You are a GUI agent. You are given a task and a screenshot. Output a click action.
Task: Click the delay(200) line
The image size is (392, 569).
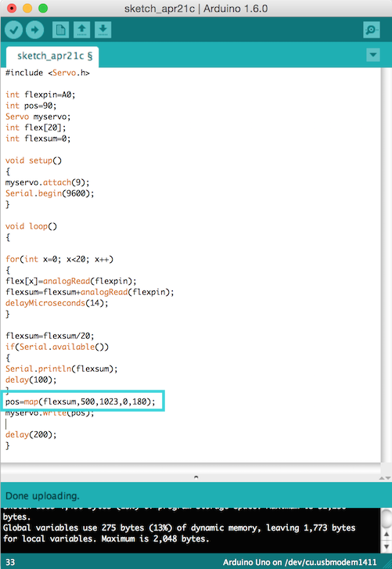pyautogui.click(x=31, y=434)
